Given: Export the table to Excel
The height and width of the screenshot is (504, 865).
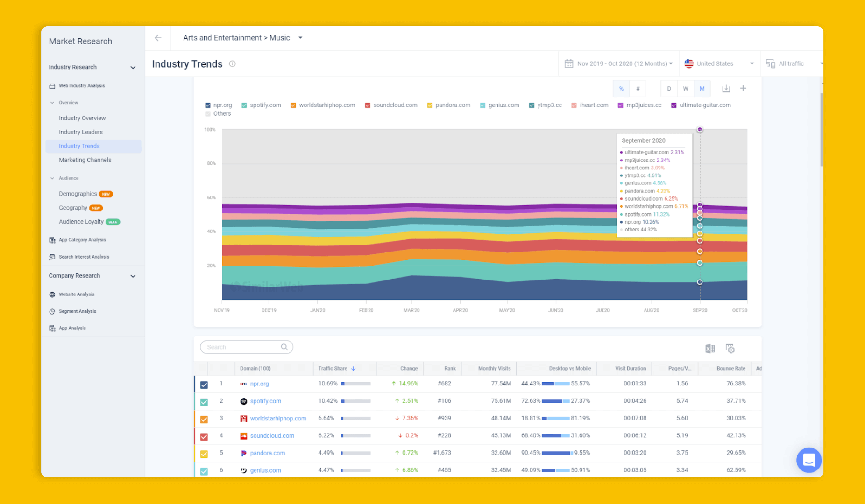Looking at the screenshot, I should [x=710, y=349].
